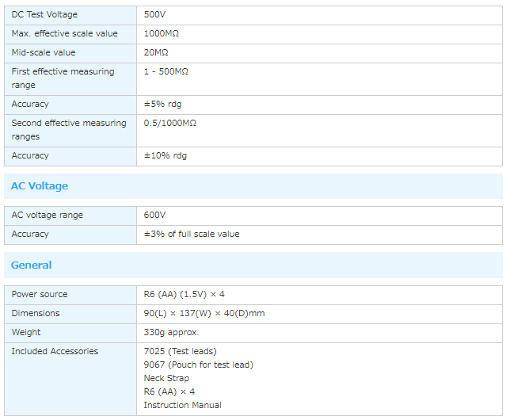Click the ±10% rdg accuracy value

pyautogui.click(x=165, y=155)
